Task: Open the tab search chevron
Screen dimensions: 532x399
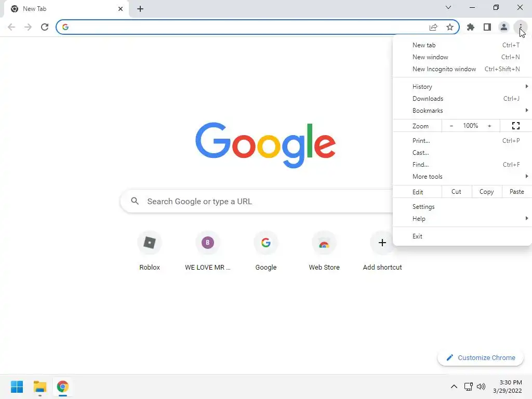Action: click(448, 7)
